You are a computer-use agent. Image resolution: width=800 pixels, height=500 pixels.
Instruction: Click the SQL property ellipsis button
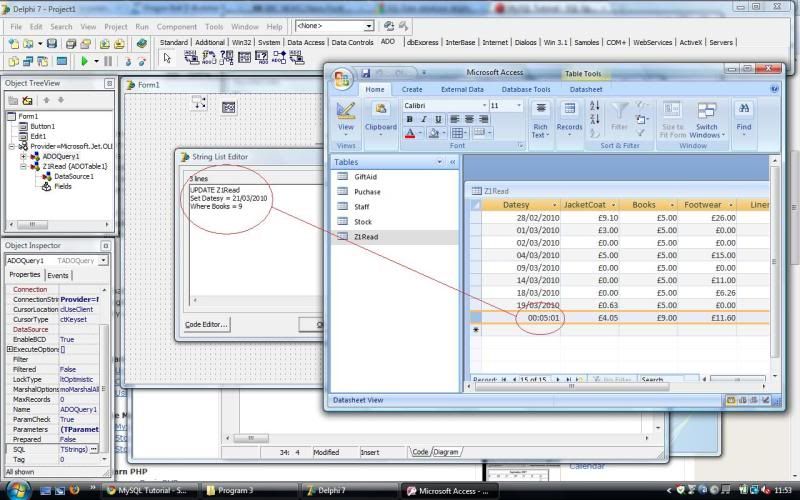coord(94,449)
